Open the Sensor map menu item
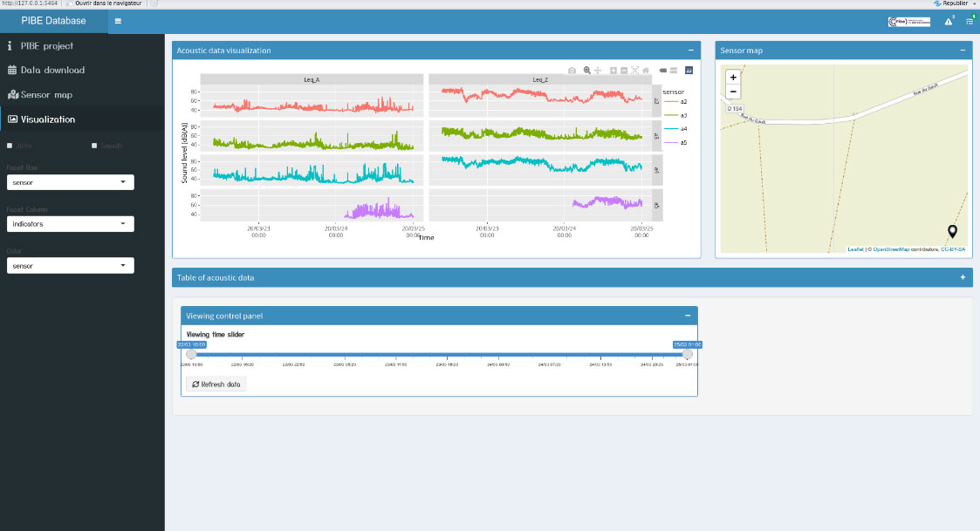The image size is (980, 531). click(x=46, y=94)
